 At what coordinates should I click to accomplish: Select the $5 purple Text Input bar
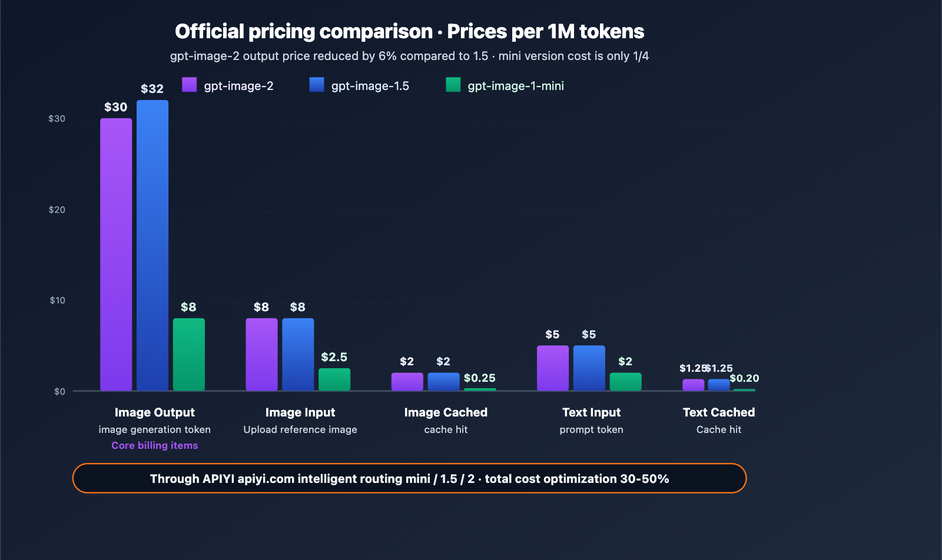pyautogui.click(x=553, y=368)
